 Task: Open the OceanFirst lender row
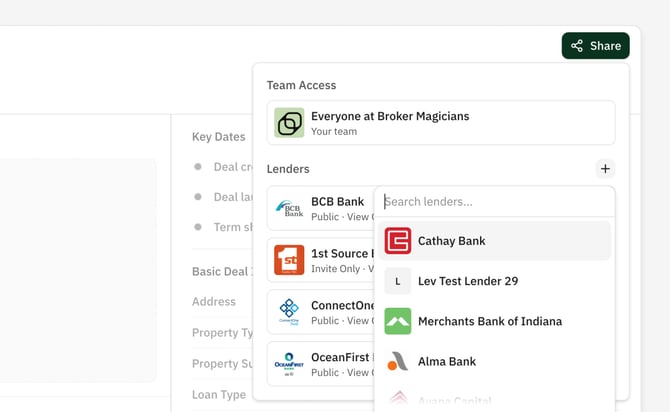tap(320, 364)
